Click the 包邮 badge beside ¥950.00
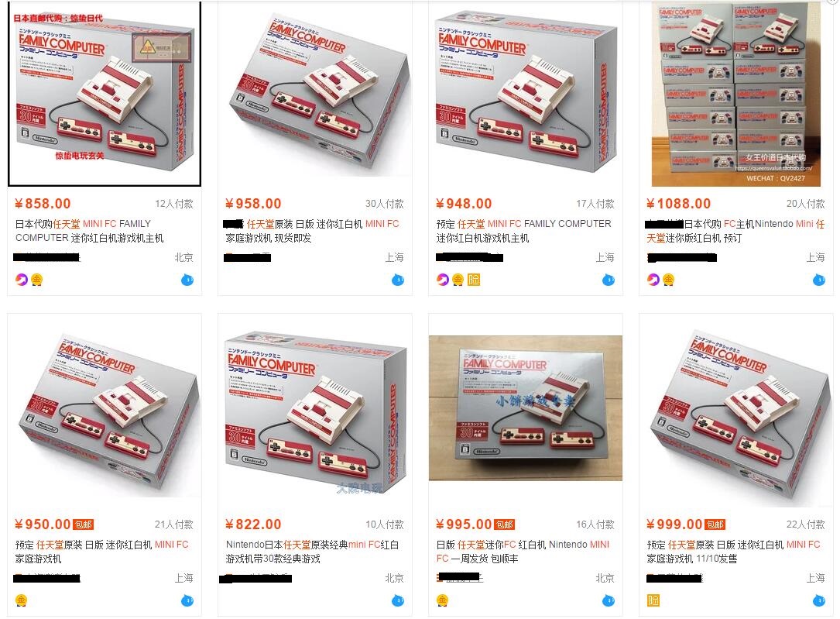840x619 pixels. [83, 524]
